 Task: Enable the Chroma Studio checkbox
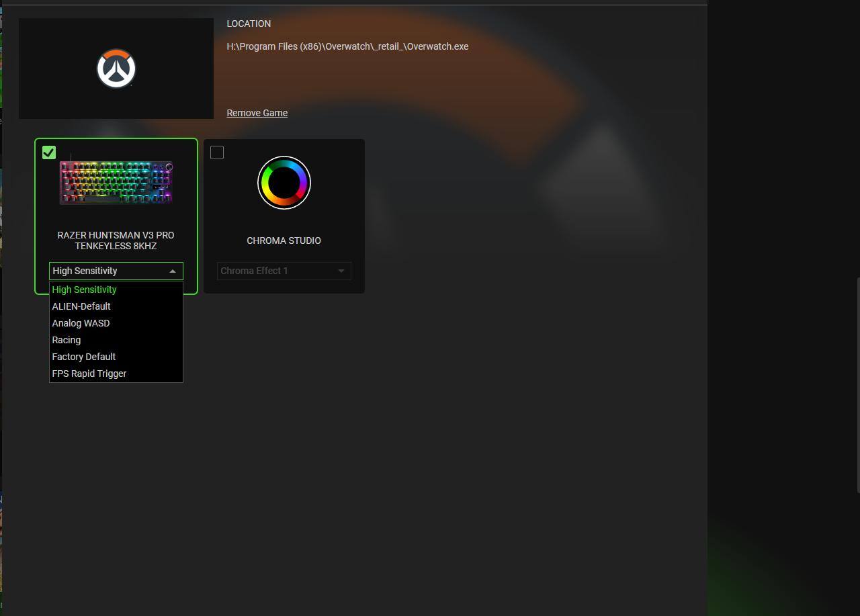(x=217, y=152)
